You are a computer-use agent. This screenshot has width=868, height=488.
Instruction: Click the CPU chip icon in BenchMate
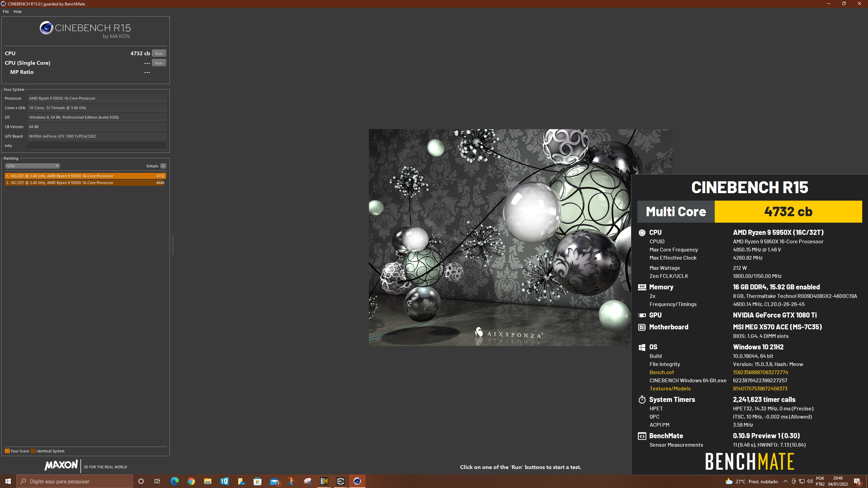click(x=642, y=233)
